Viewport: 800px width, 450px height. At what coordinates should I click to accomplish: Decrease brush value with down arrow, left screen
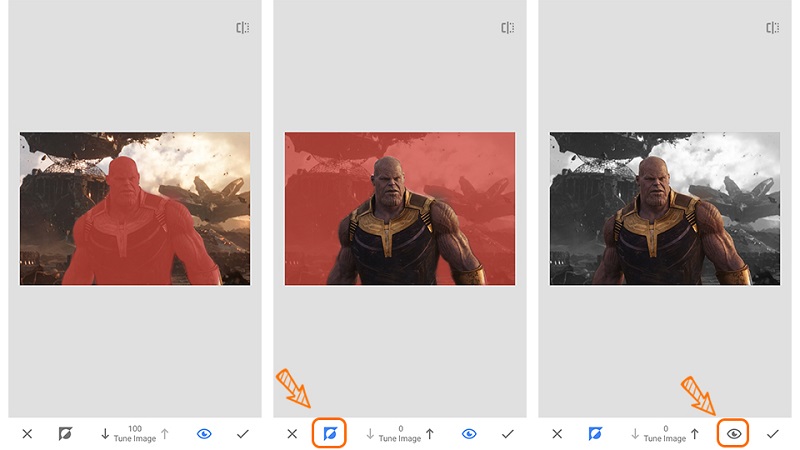tap(105, 434)
